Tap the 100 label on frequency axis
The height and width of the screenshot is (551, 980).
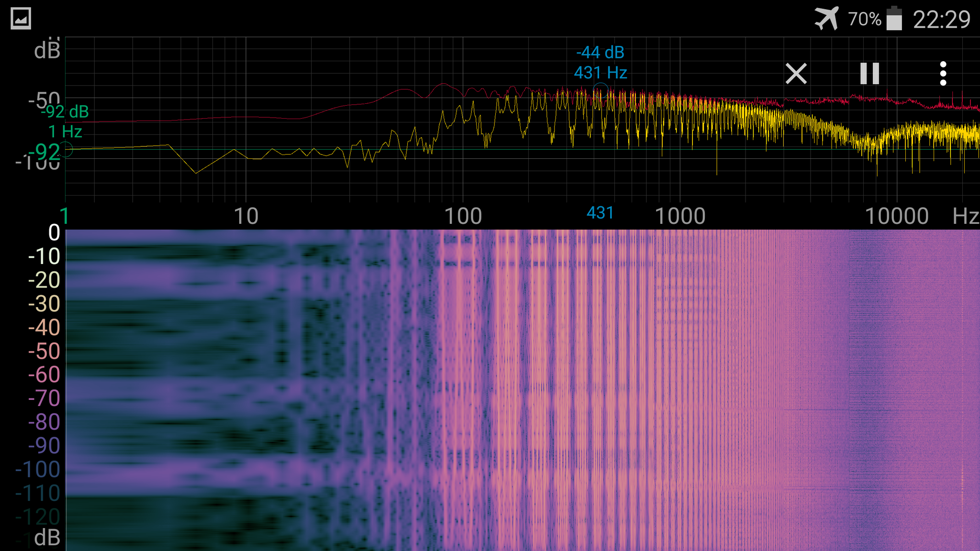pyautogui.click(x=463, y=216)
